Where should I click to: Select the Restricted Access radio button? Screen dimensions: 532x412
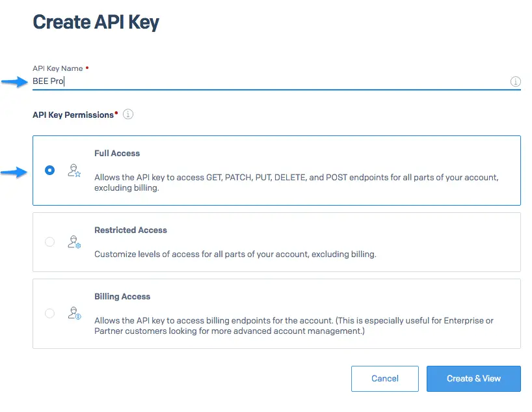(x=49, y=242)
